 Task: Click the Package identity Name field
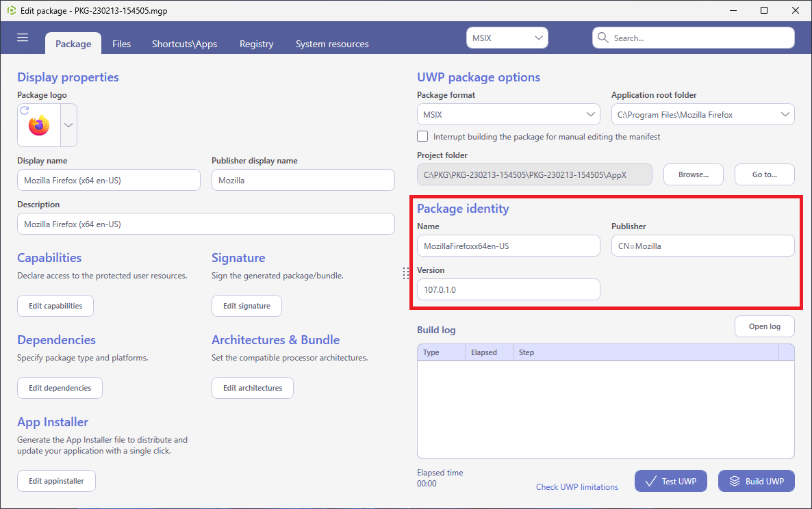(x=509, y=246)
